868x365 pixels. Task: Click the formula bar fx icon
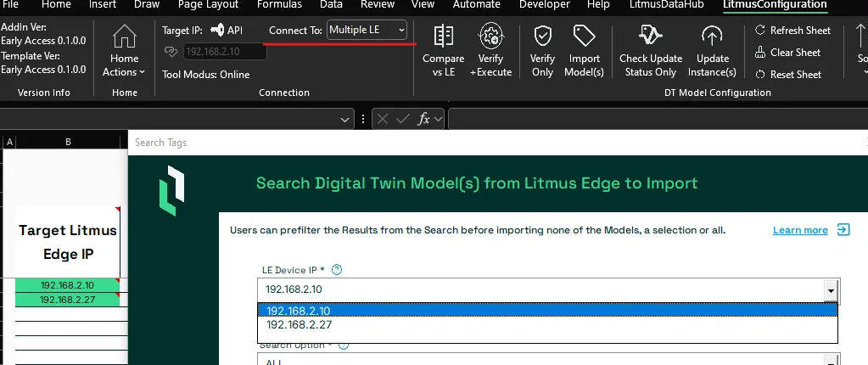424,119
